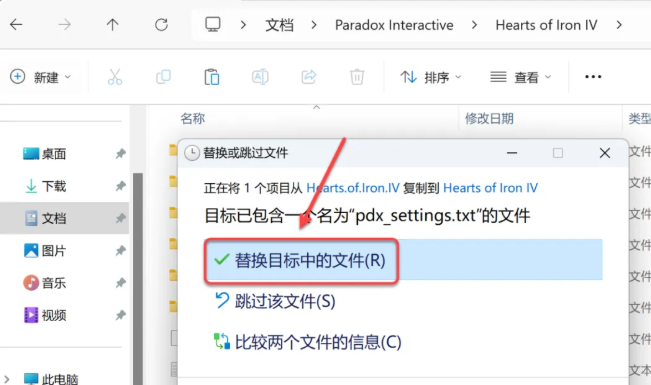Go back with the back arrow
This screenshot has width=651, height=385.
tap(16, 25)
